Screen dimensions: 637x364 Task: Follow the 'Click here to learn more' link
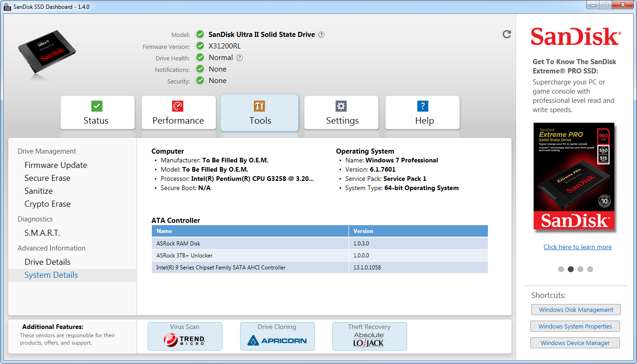point(577,247)
